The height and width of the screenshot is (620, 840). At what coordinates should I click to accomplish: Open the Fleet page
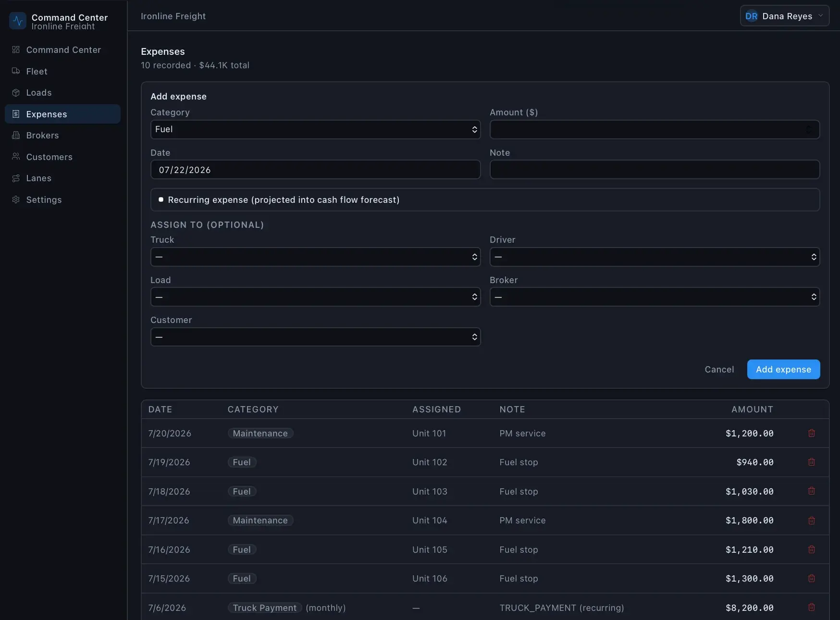[x=62, y=71]
